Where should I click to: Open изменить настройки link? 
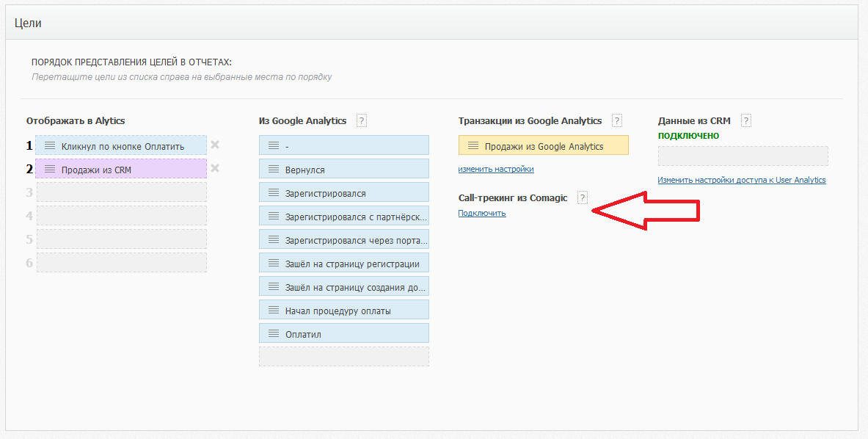pos(496,169)
